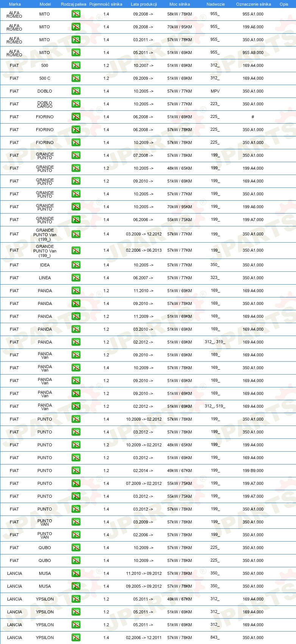Click fuel icon in PUNTO VAN 02.2006 row
296x644 pixels.
click(x=76, y=535)
